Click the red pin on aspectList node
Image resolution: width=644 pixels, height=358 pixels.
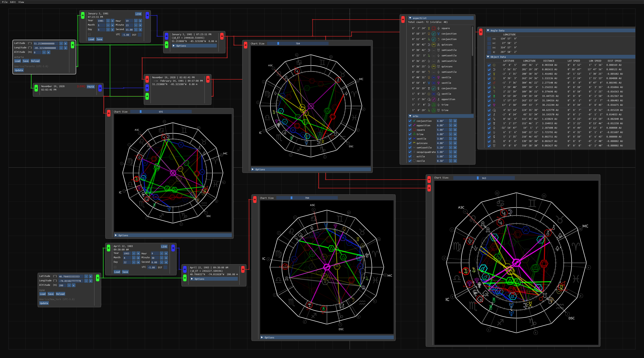click(x=403, y=19)
